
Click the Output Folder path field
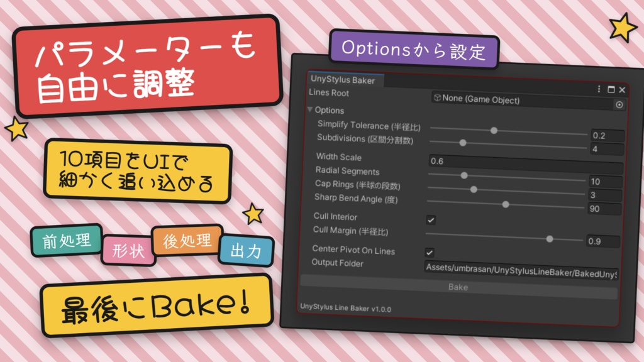tap(521, 271)
